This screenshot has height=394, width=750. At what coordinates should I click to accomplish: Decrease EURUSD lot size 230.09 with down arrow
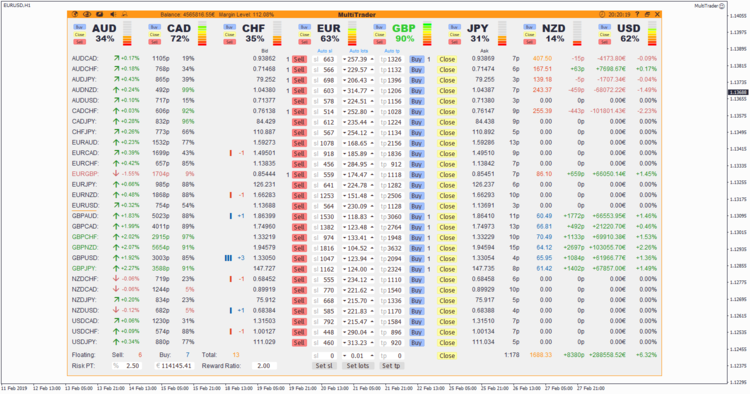344,207
